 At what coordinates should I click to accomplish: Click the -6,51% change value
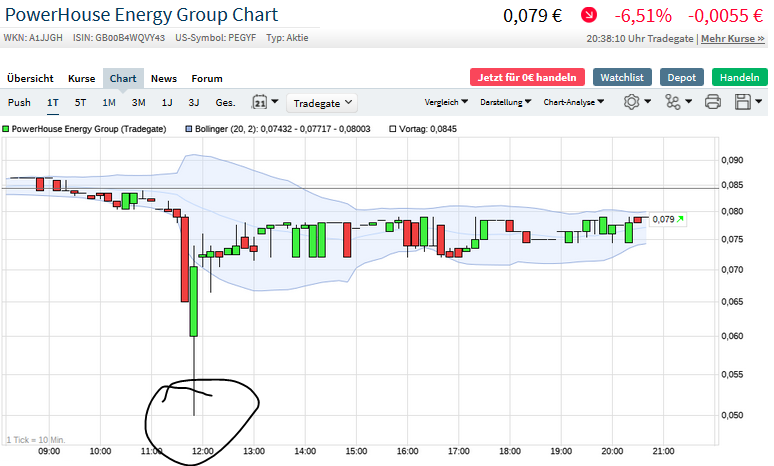pyautogui.click(x=643, y=16)
